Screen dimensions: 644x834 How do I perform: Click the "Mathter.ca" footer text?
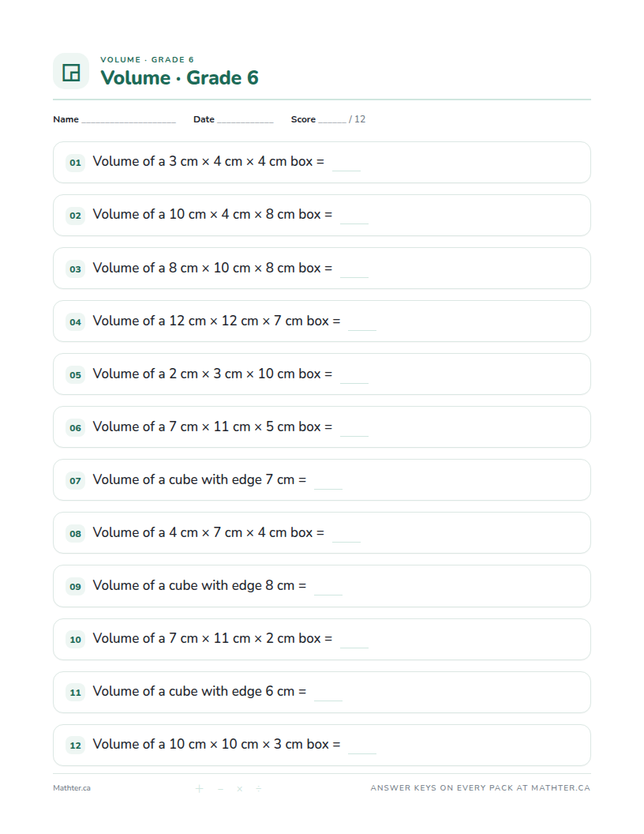tap(72, 787)
